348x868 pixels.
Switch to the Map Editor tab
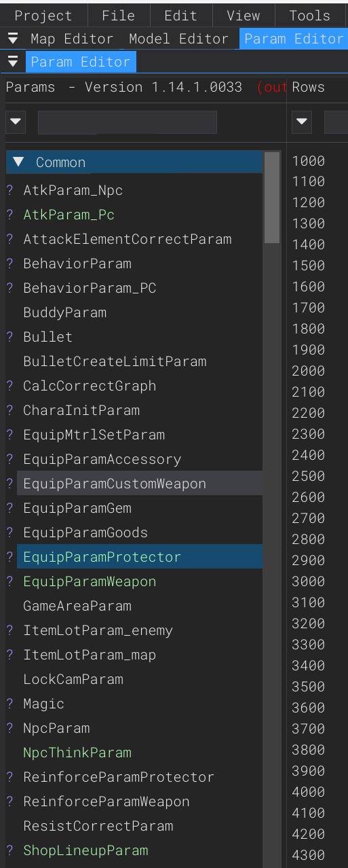click(x=72, y=39)
